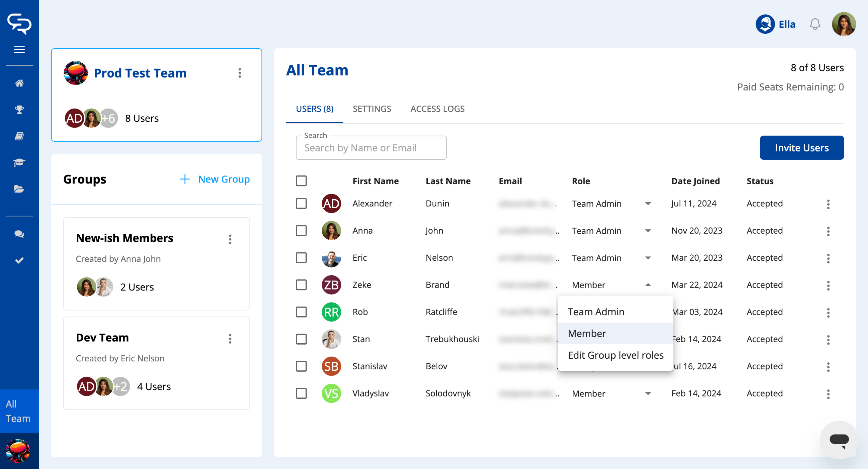Click the home icon in sidebar

coord(19,83)
